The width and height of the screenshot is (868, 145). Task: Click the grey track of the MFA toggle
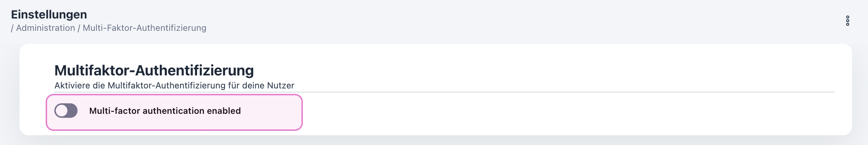[x=72, y=111]
